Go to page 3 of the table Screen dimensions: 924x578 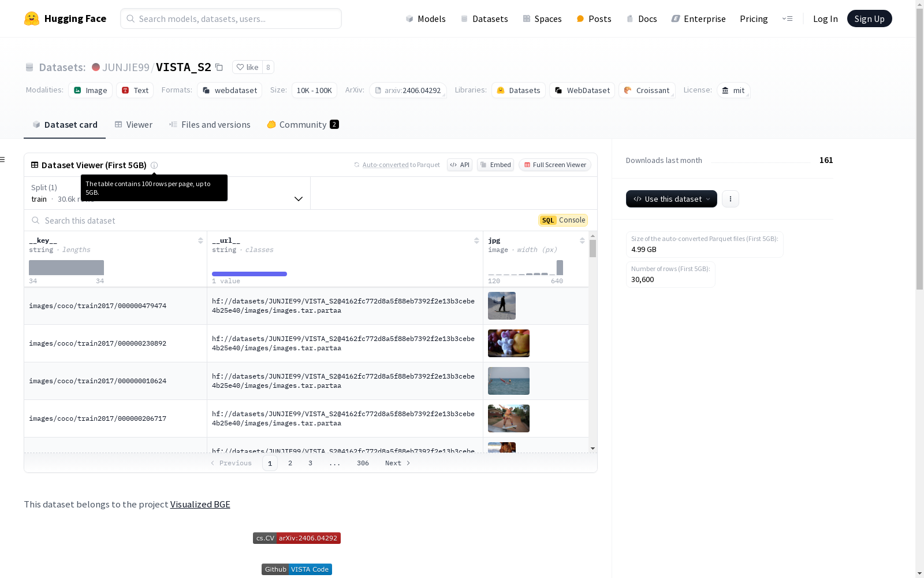tap(310, 463)
